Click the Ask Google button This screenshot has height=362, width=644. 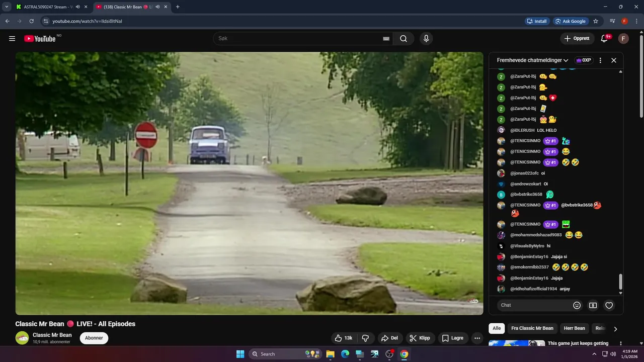click(571, 21)
